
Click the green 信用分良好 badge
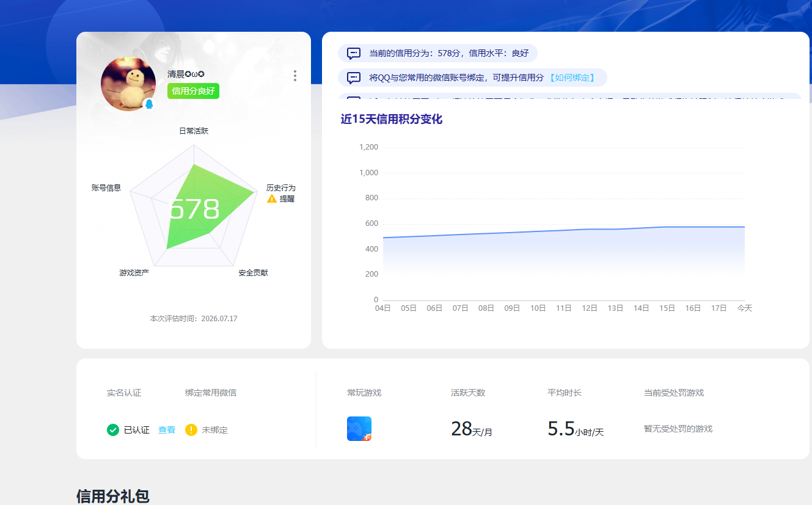coord(193,91)
